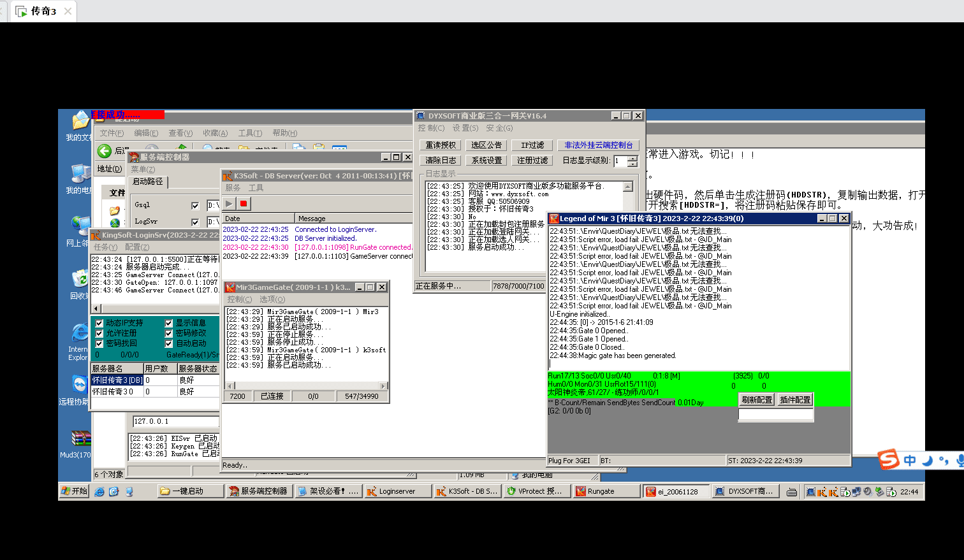Open 控制(C) menu in DYXSOFT gateway
This screenshot has width=964, height=560.
coord(431,128)
